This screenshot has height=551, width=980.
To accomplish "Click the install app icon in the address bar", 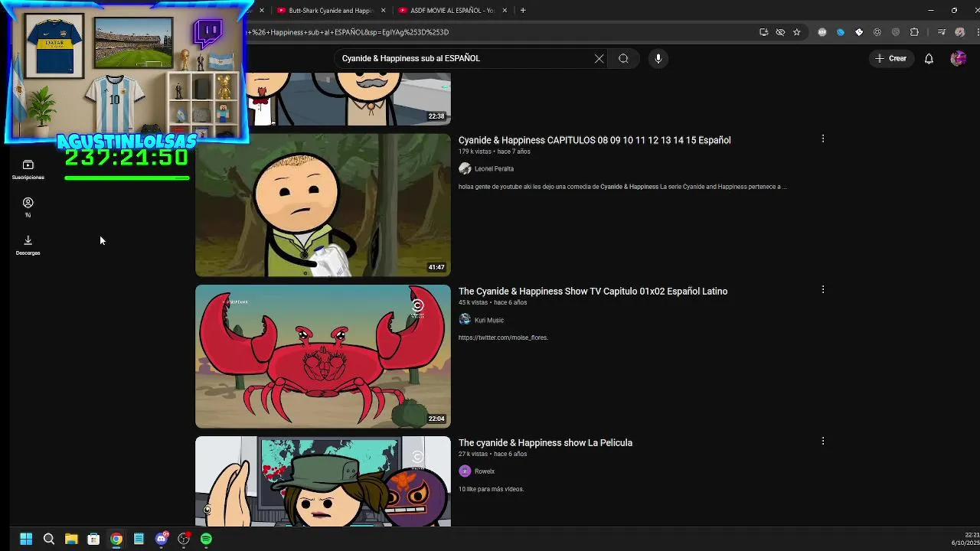I will tap(763, 32).
